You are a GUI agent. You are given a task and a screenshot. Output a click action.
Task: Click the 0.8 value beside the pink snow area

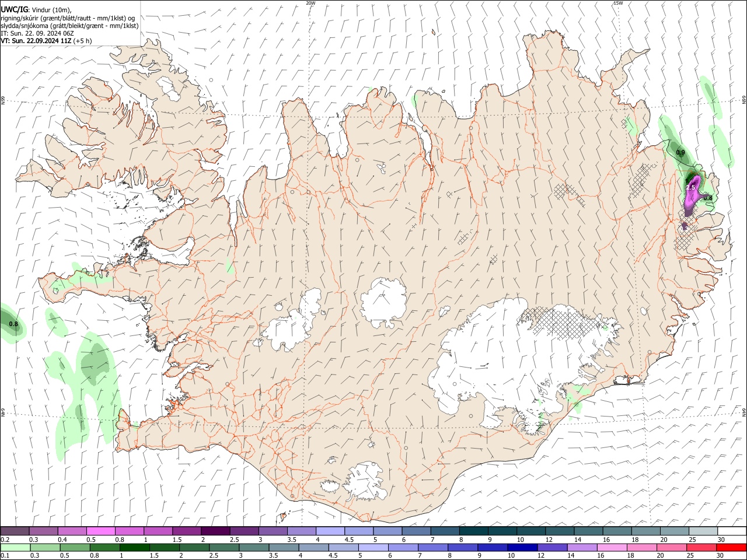pyautogui.click(x=708, y=198)
